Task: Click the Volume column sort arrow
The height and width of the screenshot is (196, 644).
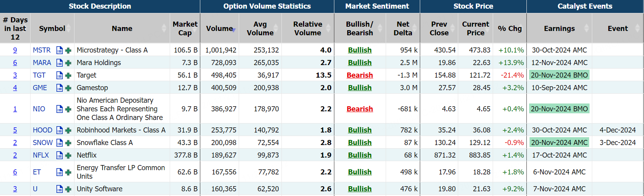Action: (234, 29)
